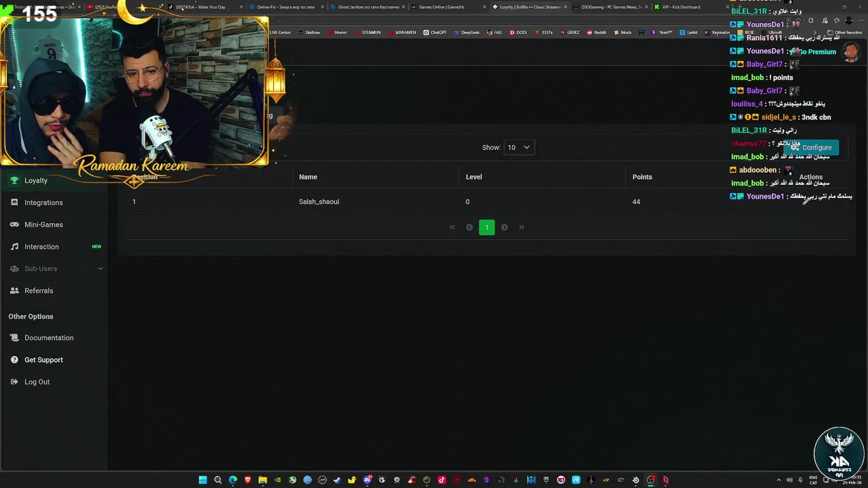Open Microsoft Edge from the taskbar

[233, 480]
